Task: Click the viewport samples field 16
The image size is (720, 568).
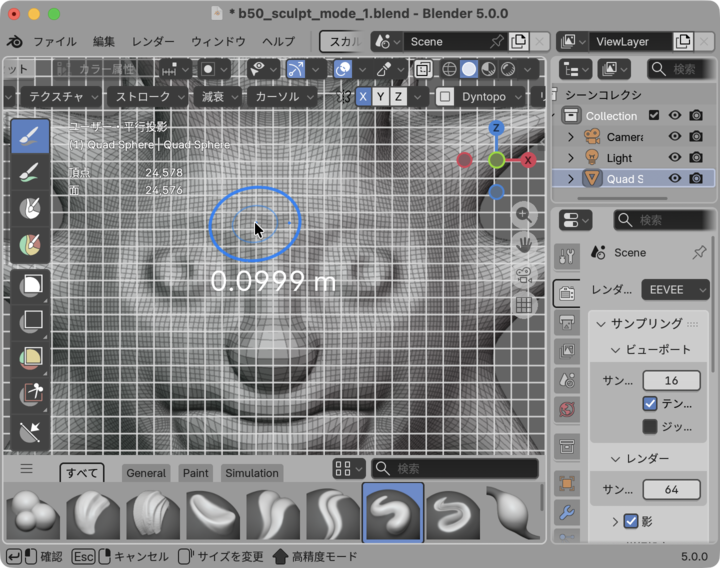Action: click(x=671, y=380)
